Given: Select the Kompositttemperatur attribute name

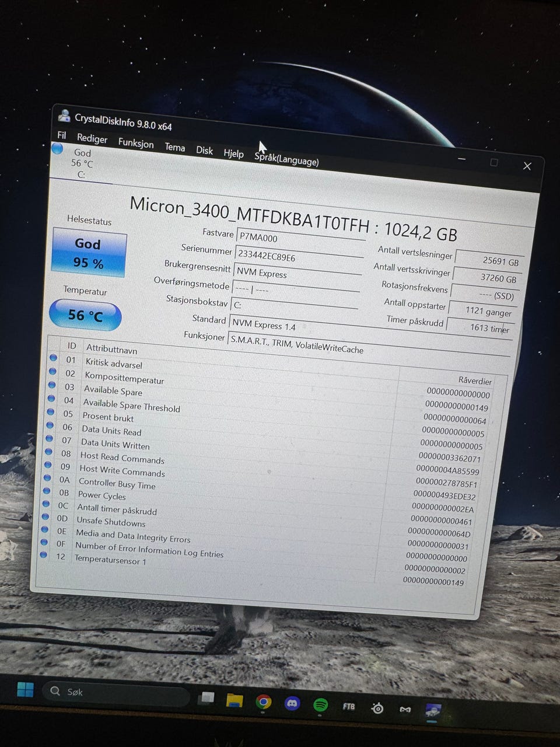Looking at the screenshot, I should pos(124,378).
